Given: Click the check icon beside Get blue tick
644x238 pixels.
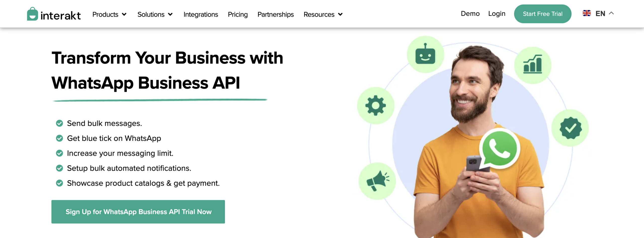Looking at the screenshot, I should point(59,138).
